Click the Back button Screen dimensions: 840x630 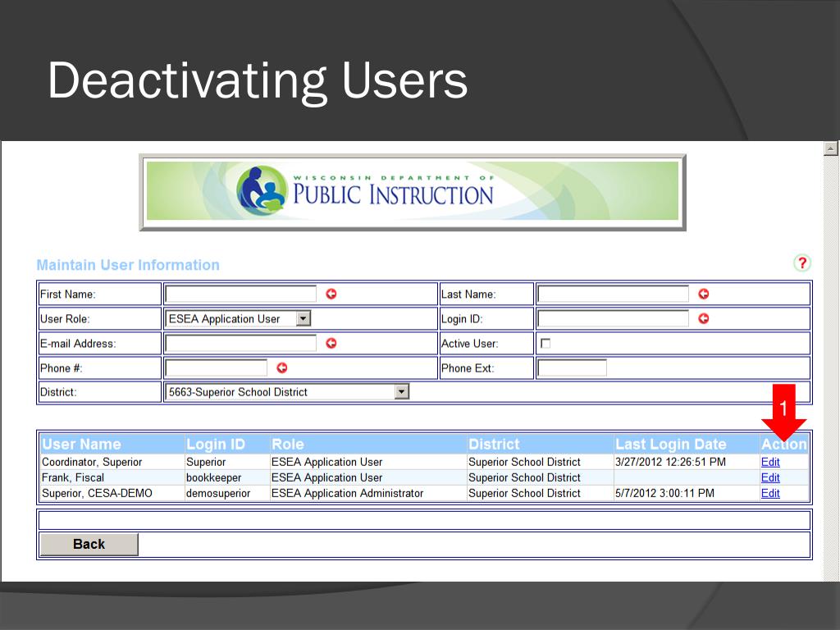pos(89,545)
